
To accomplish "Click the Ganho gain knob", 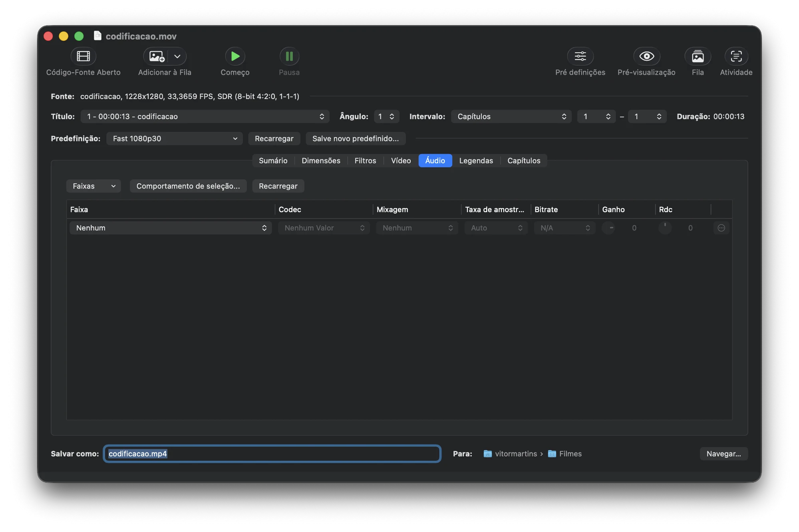I will click(x=609, y=228).
